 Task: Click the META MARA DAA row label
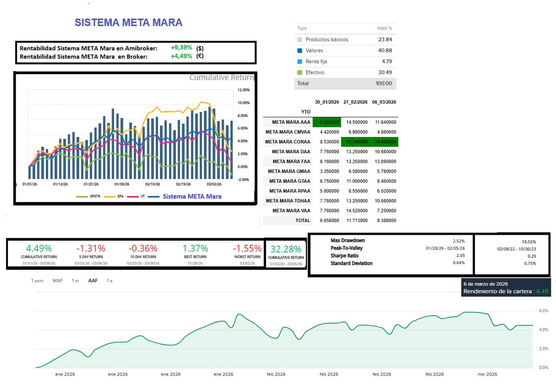point(291,151)
